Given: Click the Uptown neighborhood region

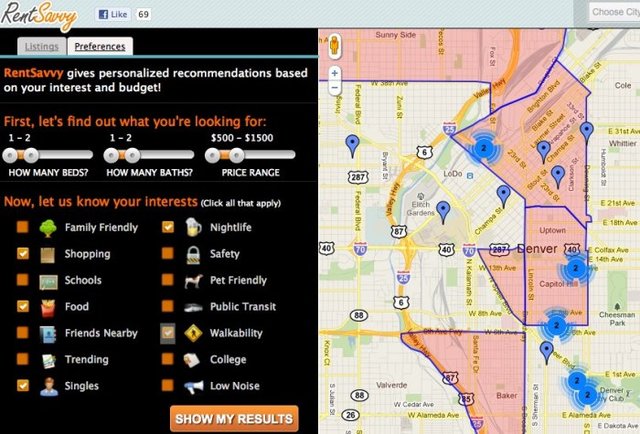Looking at the screenshot, I should pyautogui.click(x=552, y=230).
